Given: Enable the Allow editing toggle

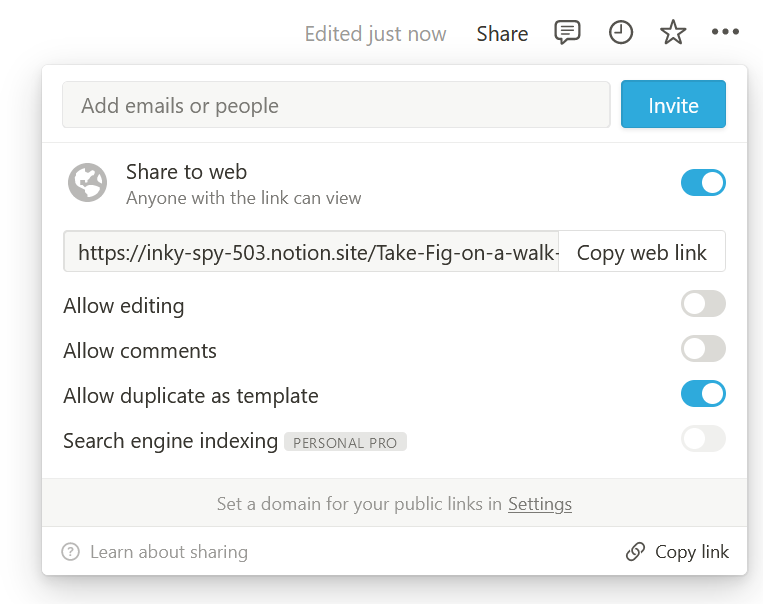Looking at the screenshot, I should (703, 304).
